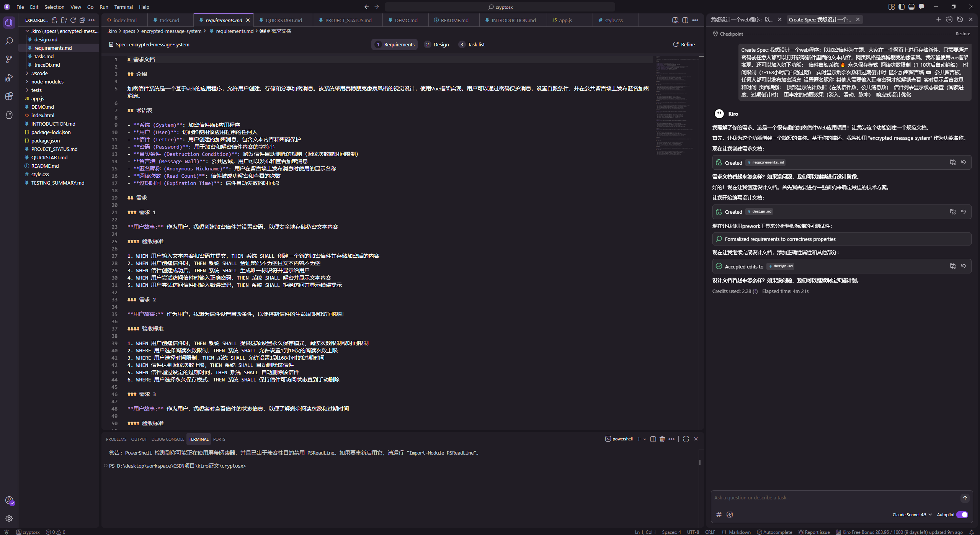Kill terminal with the trash icon
The height and width of the screenshot is (535, 980).
pos(662,439)
